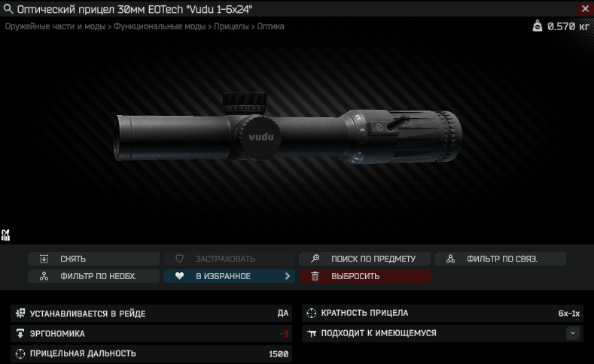
Task: Click the shield icon on ЗАСТРАХОВАТЬ
Action: pos(180,259)
